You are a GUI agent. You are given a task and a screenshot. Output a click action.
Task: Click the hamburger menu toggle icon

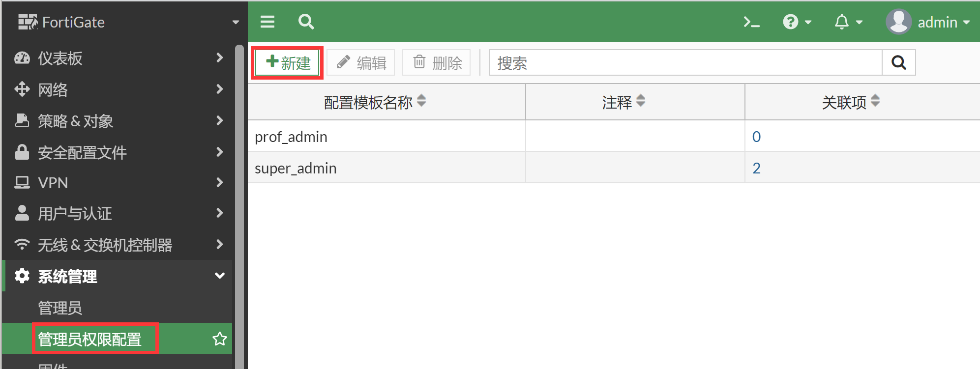[267, 22]
